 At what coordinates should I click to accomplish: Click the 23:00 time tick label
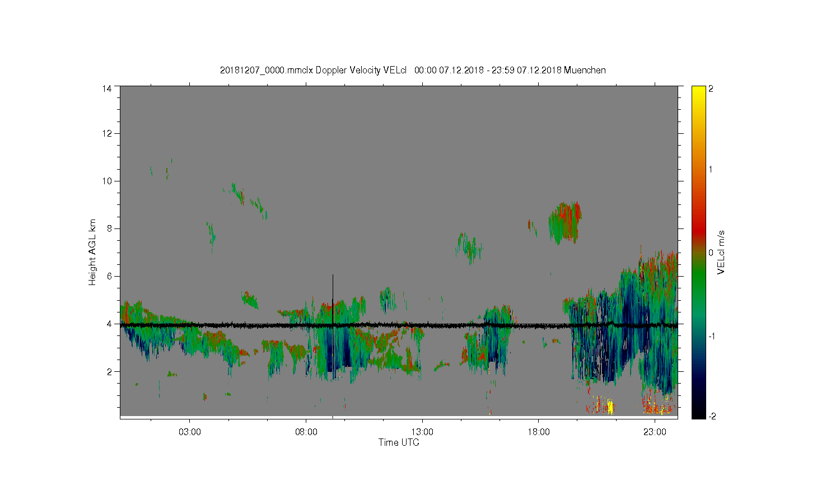tap(655, 432)
